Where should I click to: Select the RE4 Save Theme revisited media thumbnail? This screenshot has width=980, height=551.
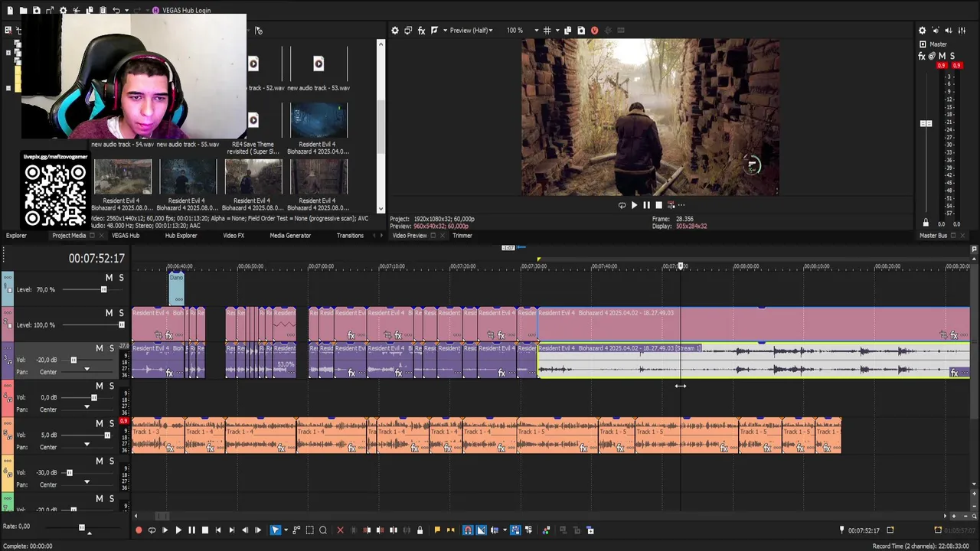click(x=253, y=121)
